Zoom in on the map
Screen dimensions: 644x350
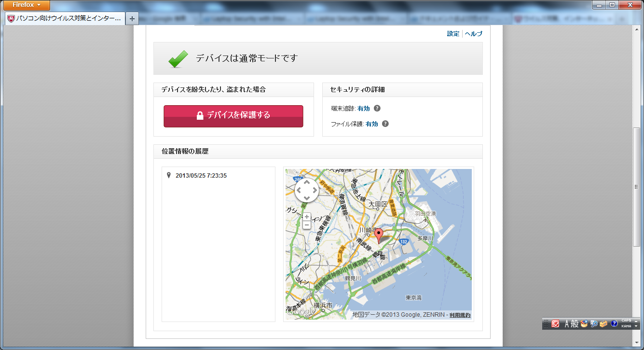(x=307, y=217)
